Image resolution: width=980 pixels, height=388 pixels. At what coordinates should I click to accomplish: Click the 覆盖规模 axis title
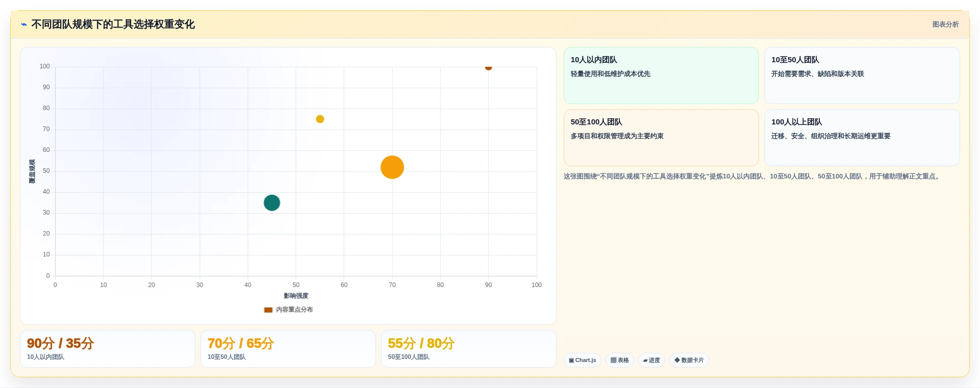32,171
